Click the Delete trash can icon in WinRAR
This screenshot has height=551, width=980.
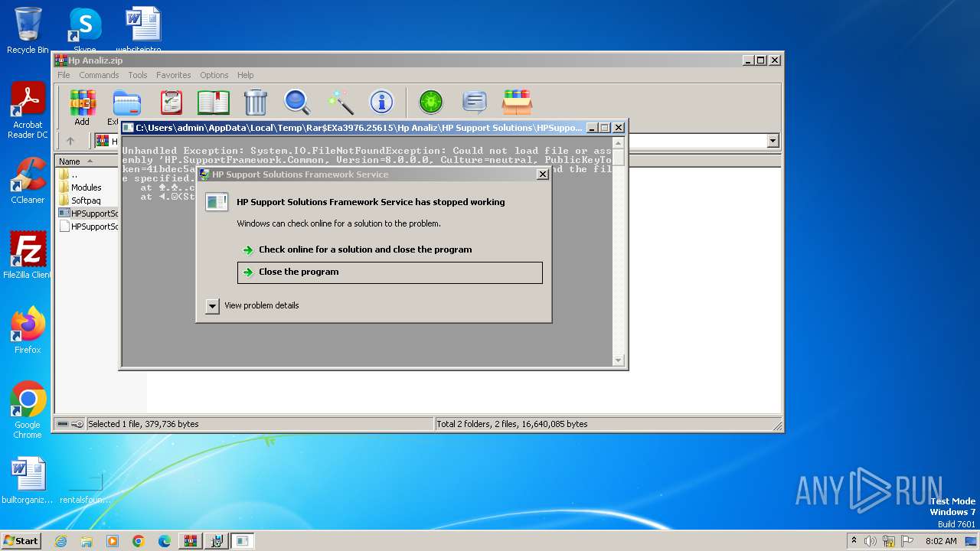[256, 102]
